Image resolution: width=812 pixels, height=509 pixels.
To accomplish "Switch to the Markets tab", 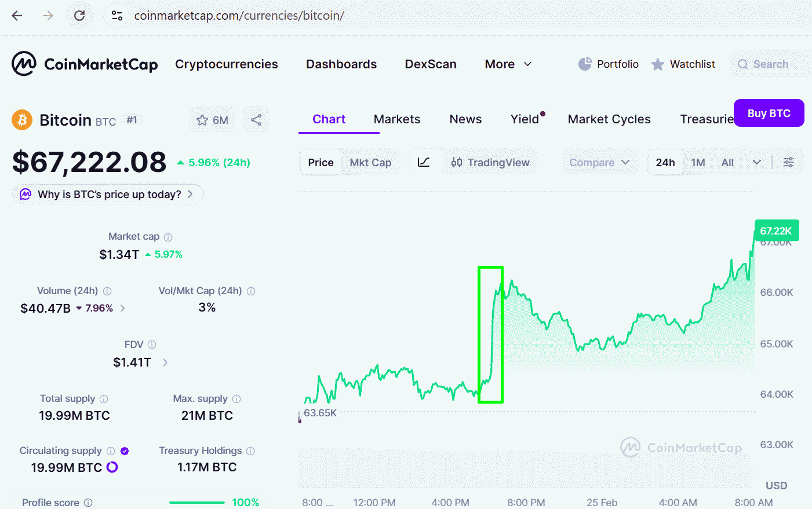I will (397, 119).
